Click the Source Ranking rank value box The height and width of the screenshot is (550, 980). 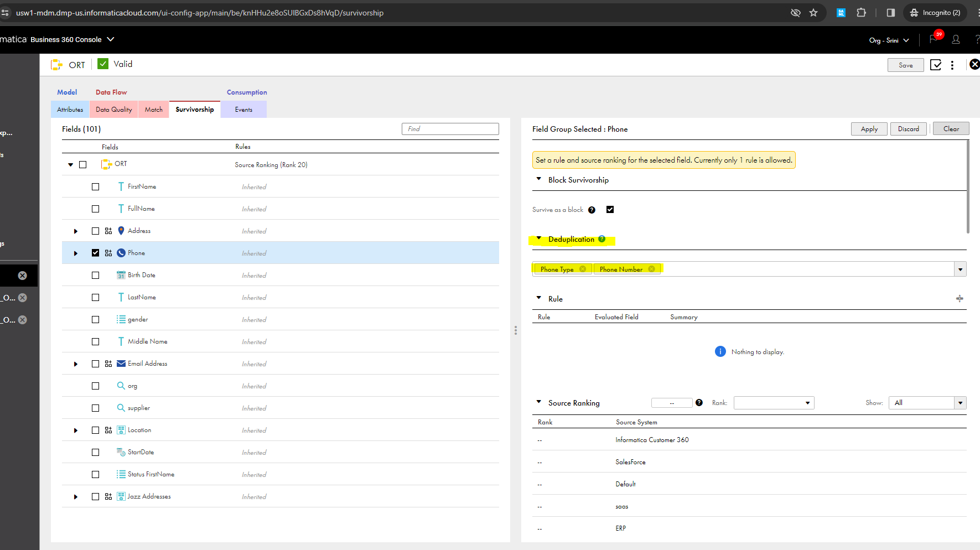click(672, 403)
